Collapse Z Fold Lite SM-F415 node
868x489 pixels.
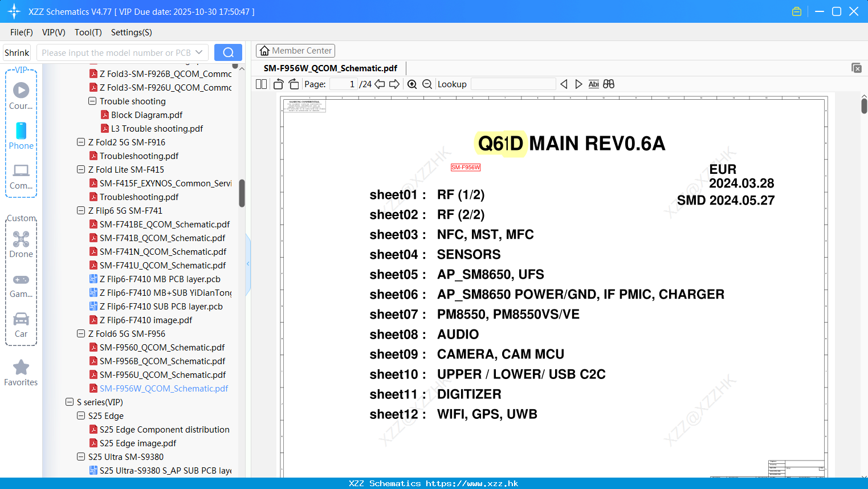(81, 169)
